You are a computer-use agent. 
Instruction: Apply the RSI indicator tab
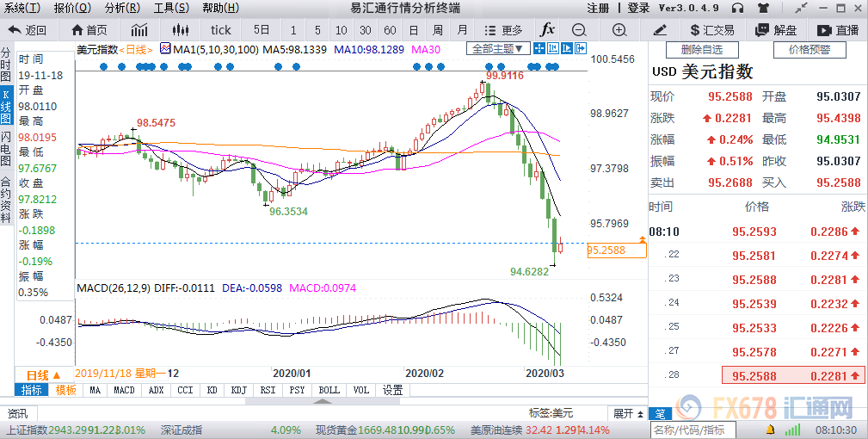pos(268,390)
